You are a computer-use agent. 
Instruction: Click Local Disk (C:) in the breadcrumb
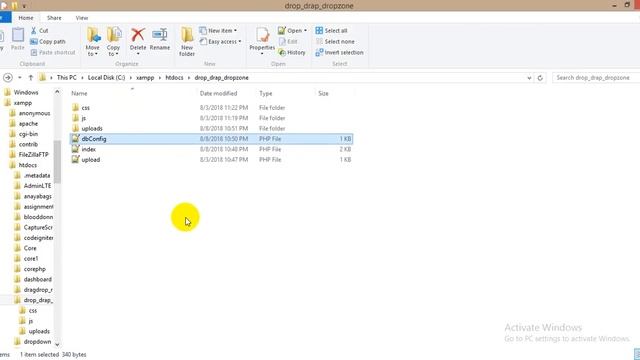point(106,78)
